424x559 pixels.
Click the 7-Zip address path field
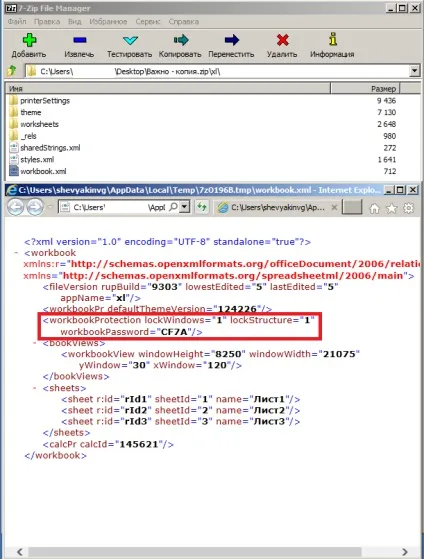tap(218, 71)
